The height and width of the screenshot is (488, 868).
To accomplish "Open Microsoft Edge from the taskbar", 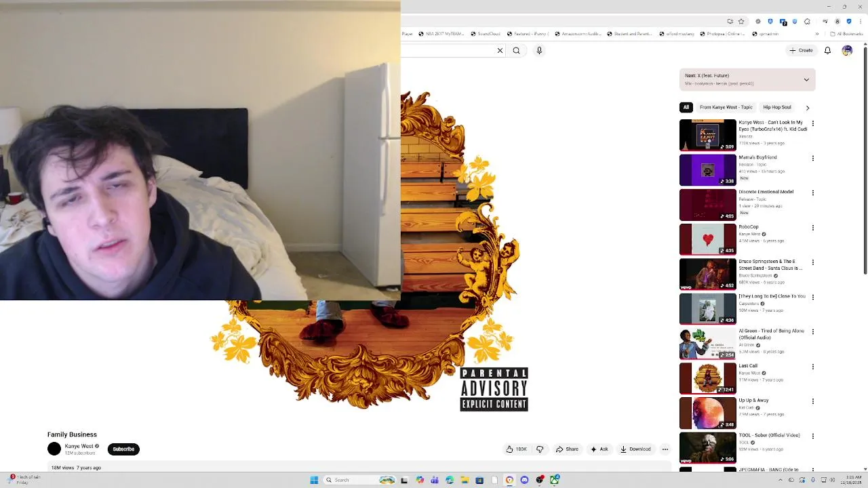I will [x=450, y=480].
